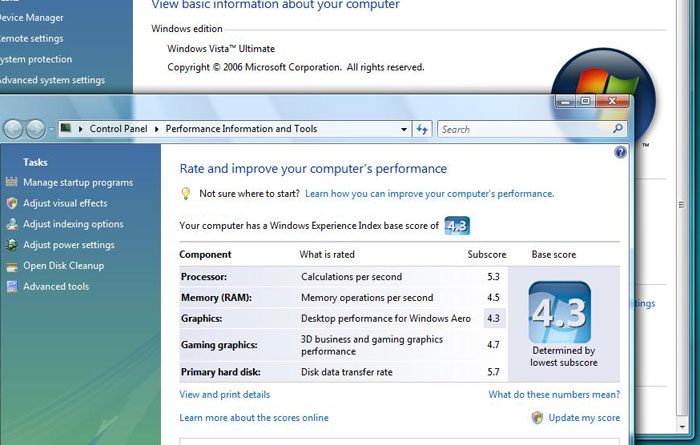Open Device Manager in System window
This screenshot has height=445, width=700.
pyautogui.click(x=31, y=18)
